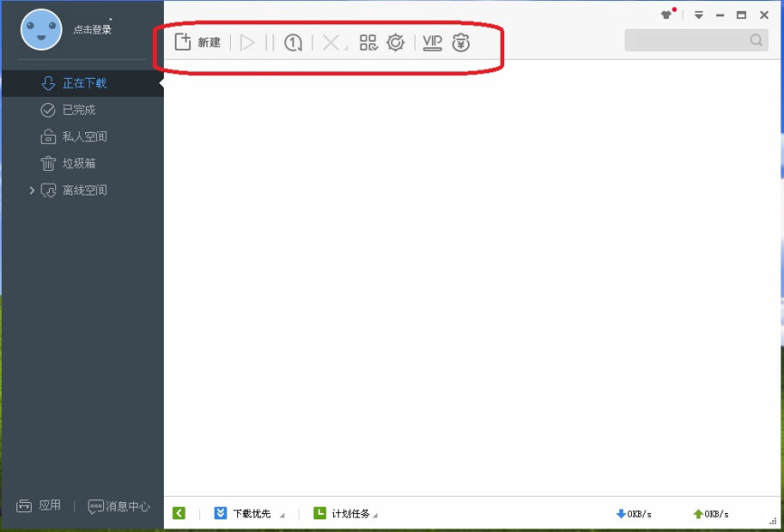Open 应用 at the sidebar bottom
Image resolution: width=784 pixels, height=532 pixels.
pyautogui.click(x=39, y=506)
